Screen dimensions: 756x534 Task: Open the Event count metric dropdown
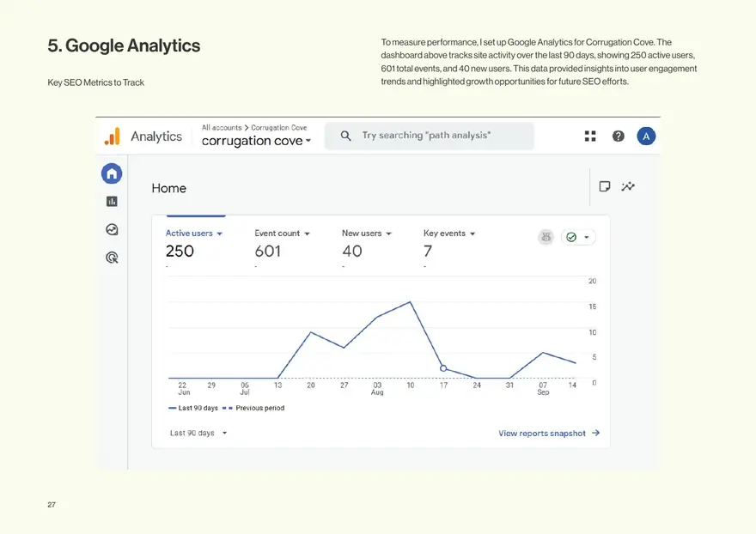pos(282,234)
